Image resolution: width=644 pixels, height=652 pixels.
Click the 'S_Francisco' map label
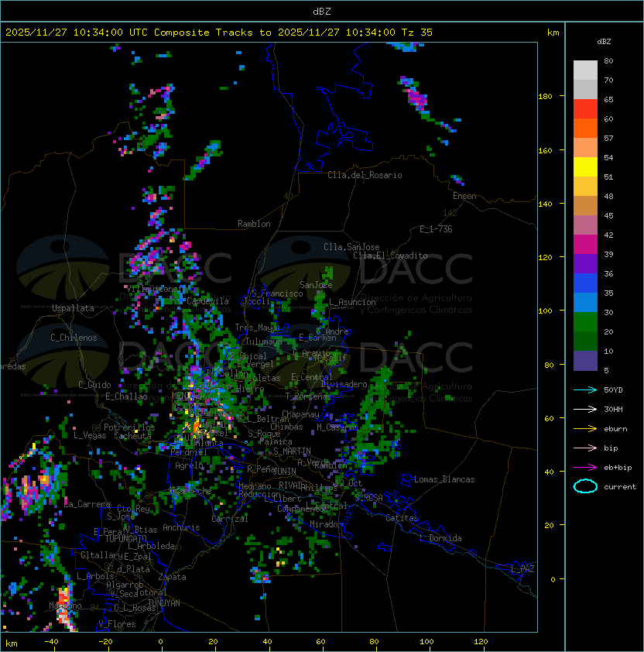click(x=277, y=293)
